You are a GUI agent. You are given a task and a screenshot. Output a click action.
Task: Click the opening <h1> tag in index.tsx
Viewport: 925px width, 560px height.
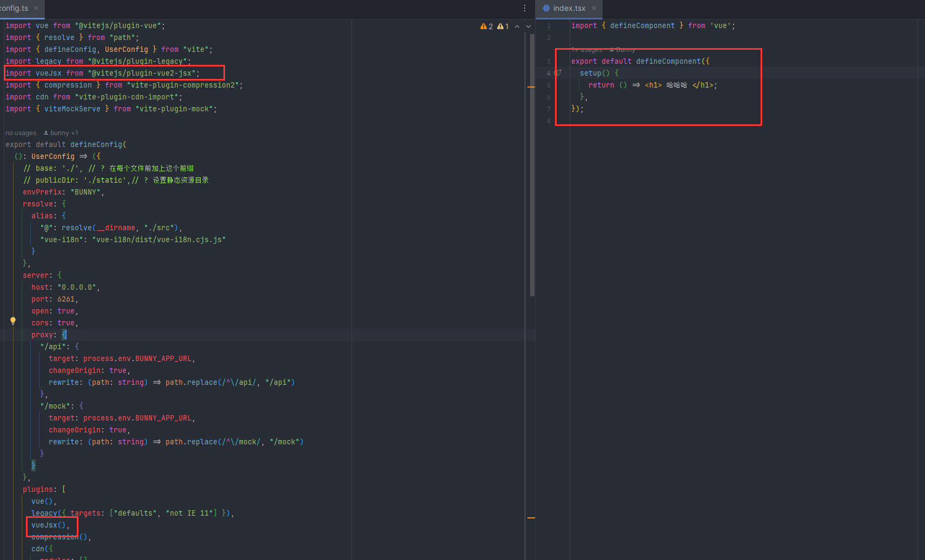coord(653,85)
